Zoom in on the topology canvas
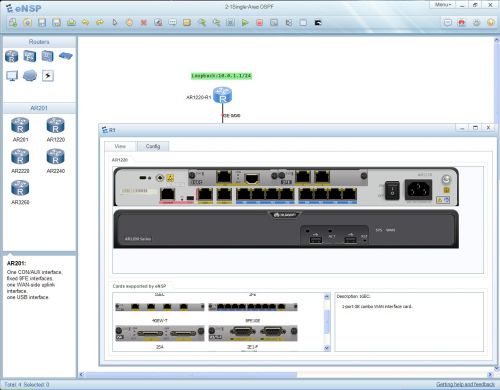This screenshot has height=390, width=500. pyautogui.click(x=202, y=23)
